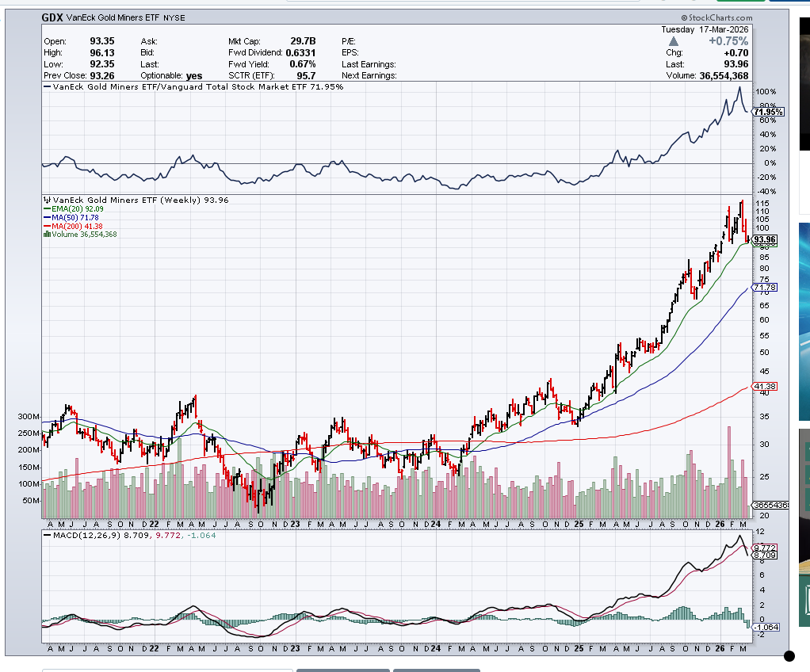Screen dimensions: 810x672
Task: Click the line icon before the ETF ratio label
Action: 47,86
